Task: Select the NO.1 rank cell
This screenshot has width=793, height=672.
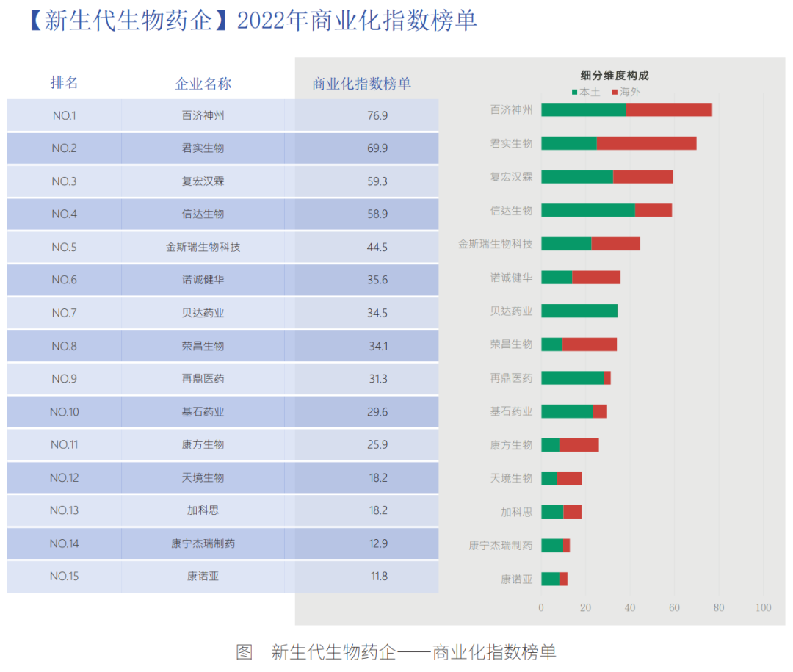Action: (64, 115)
